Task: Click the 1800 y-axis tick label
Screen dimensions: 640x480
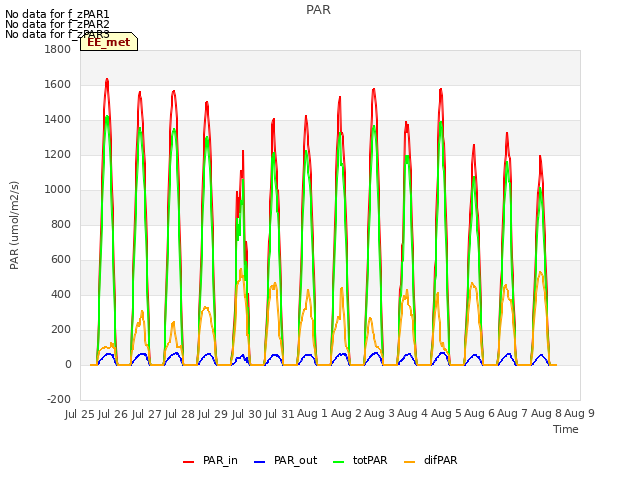Action: click(x=58, y=49)
